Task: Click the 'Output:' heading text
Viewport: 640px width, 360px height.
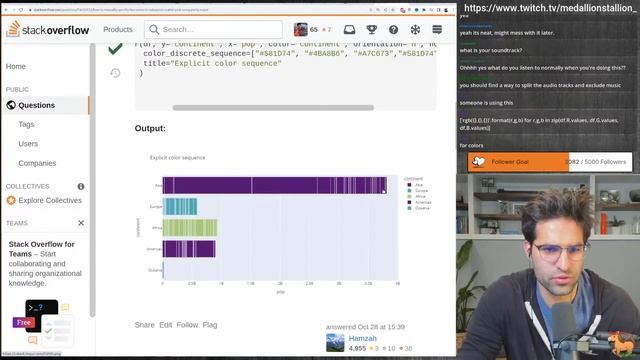Action: (150, 128)
